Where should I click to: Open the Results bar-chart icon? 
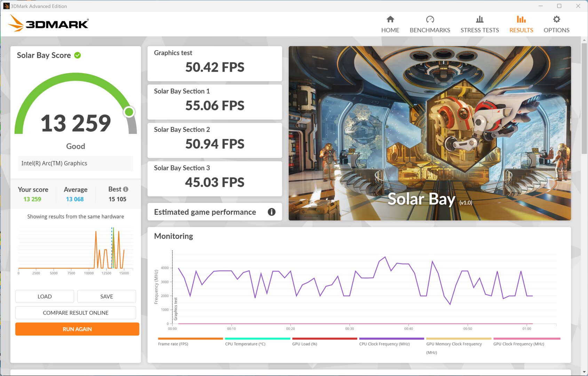tap(521, 19)
